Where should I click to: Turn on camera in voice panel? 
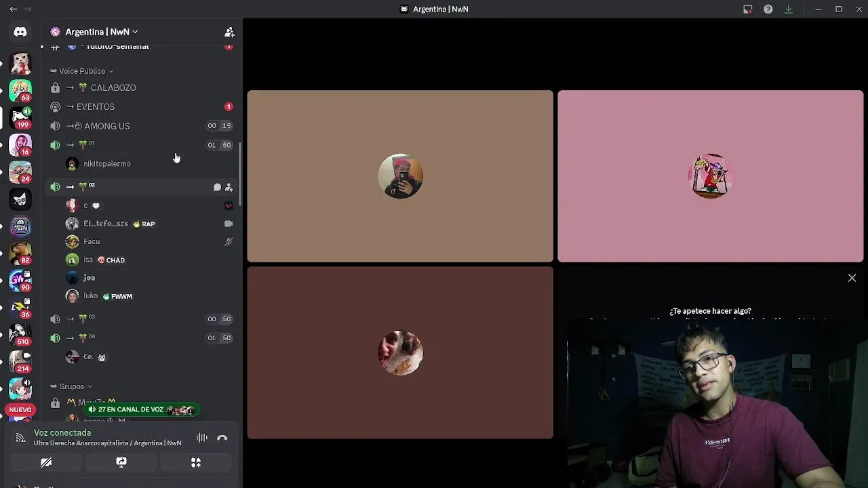pos(46,462)
